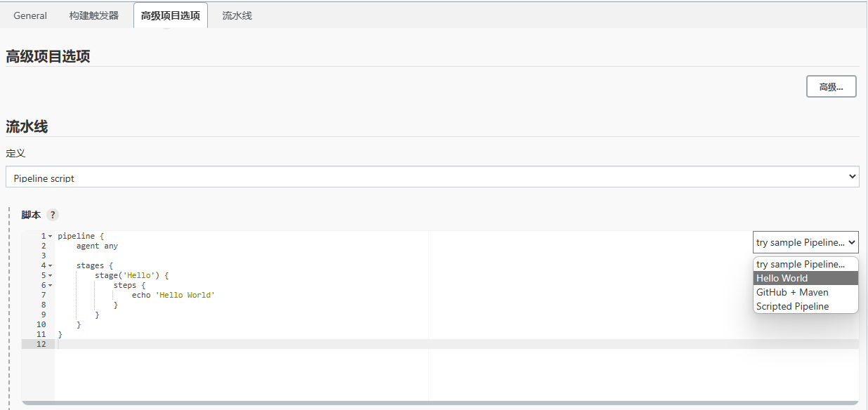Click the agent any line in the editor
The image size is (868, 410).
click(97, 246)
